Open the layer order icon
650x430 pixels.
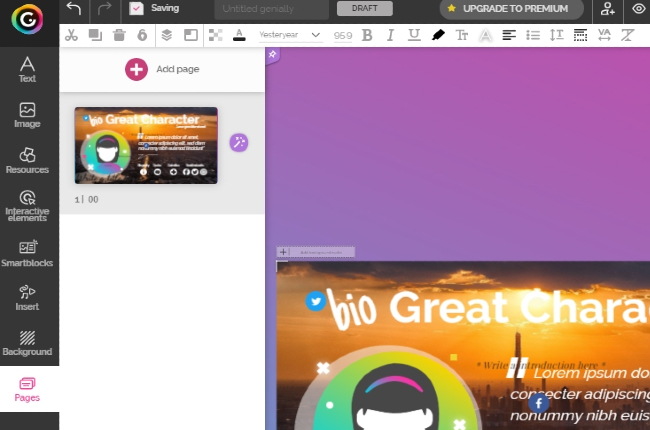coord(167,35)
